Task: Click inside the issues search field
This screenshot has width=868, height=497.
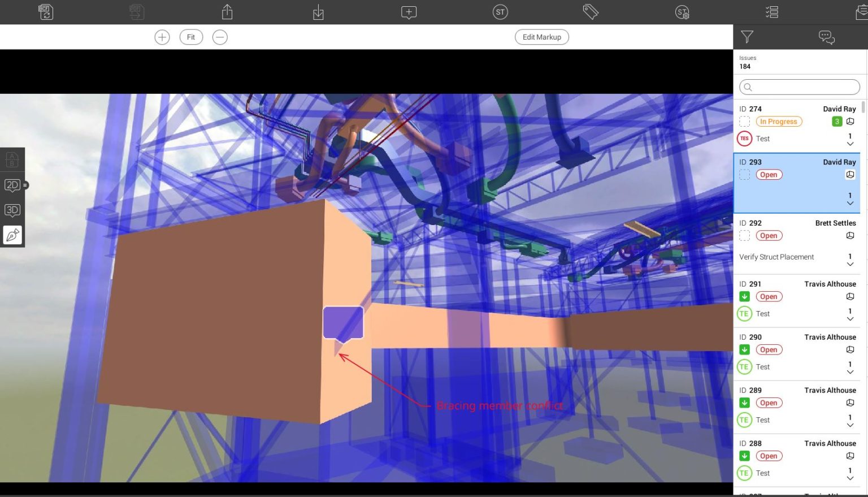Action: [x=798, y=87]
